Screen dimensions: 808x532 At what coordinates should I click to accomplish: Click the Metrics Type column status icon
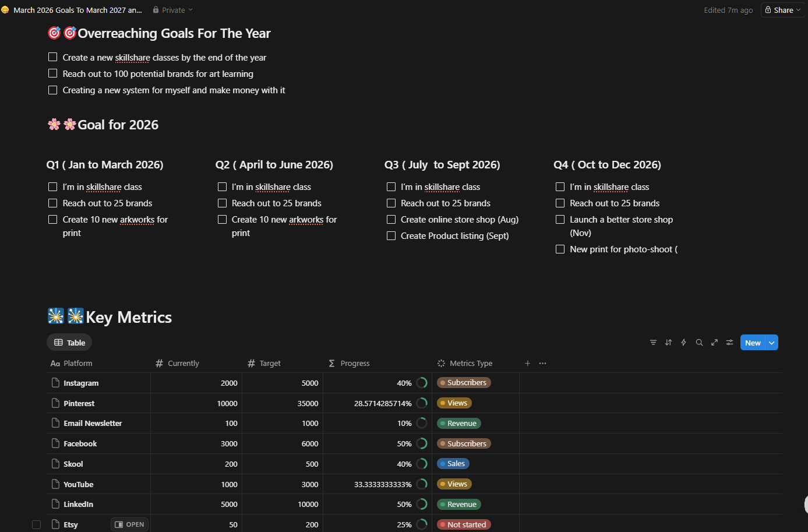coord(441,363)
